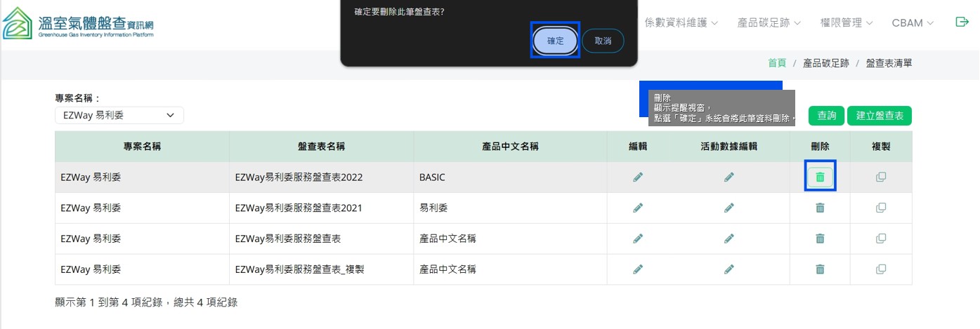
Task: Click the 建立盤查表 button
Action: point(879,116)
